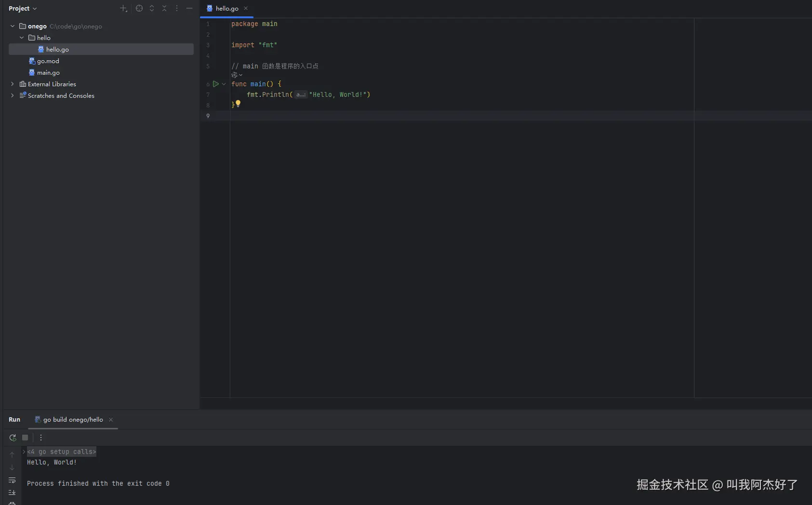The image size is (812, 505).
Task: Toggle code folding arrow beside func main
Action: tap(224, 84)
